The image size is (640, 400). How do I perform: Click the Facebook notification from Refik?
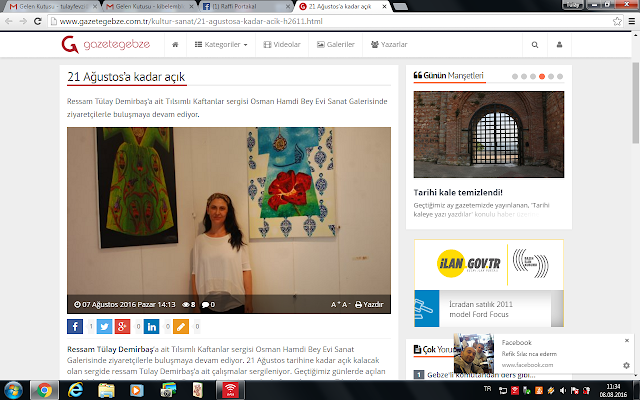[543, 353]
